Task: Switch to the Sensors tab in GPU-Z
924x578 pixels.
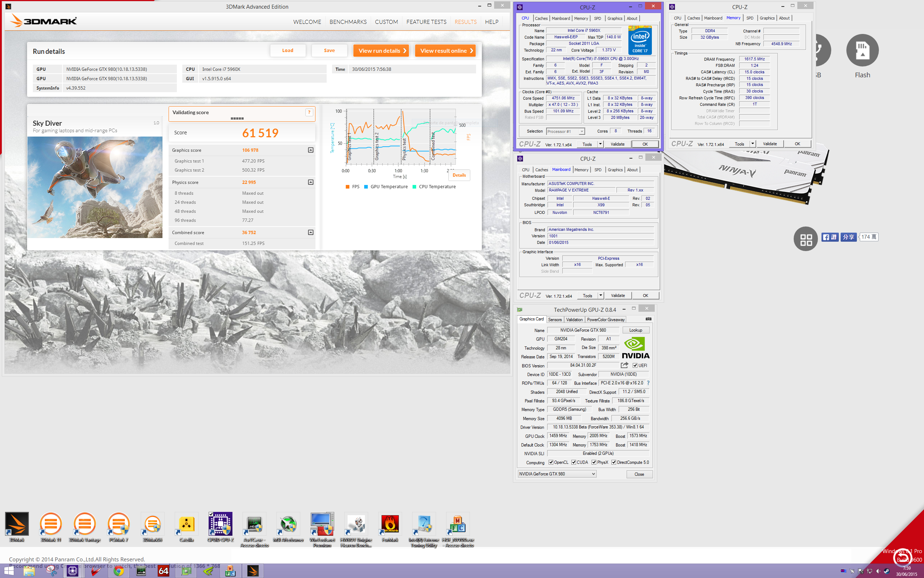Action: click(x=555, y=320)
